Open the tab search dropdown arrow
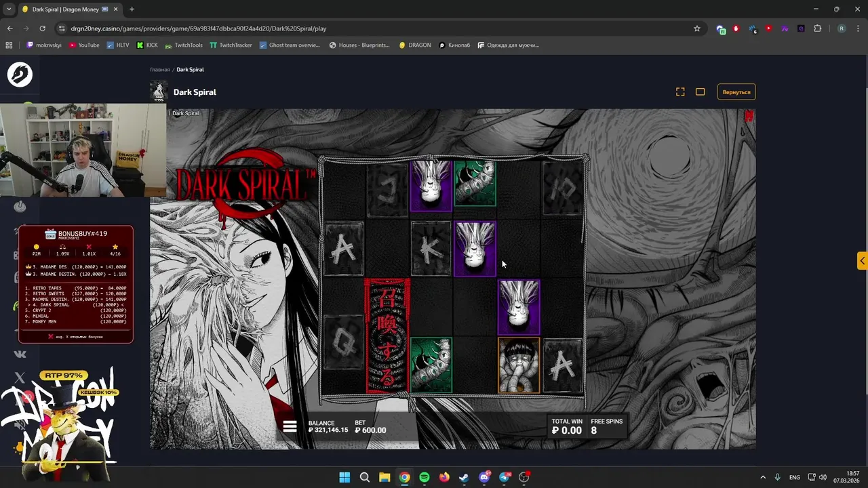Screen dimensions: 868x488 click(x=9, y=9)
